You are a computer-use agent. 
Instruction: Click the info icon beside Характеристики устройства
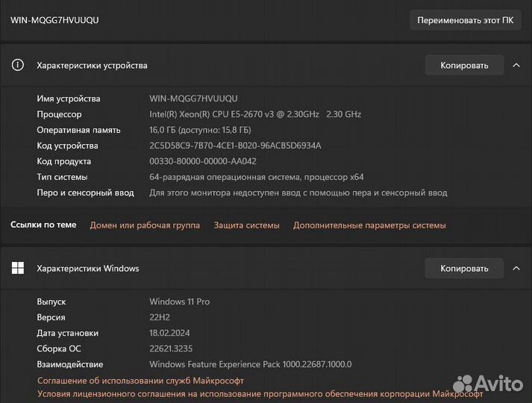point(18,65)
